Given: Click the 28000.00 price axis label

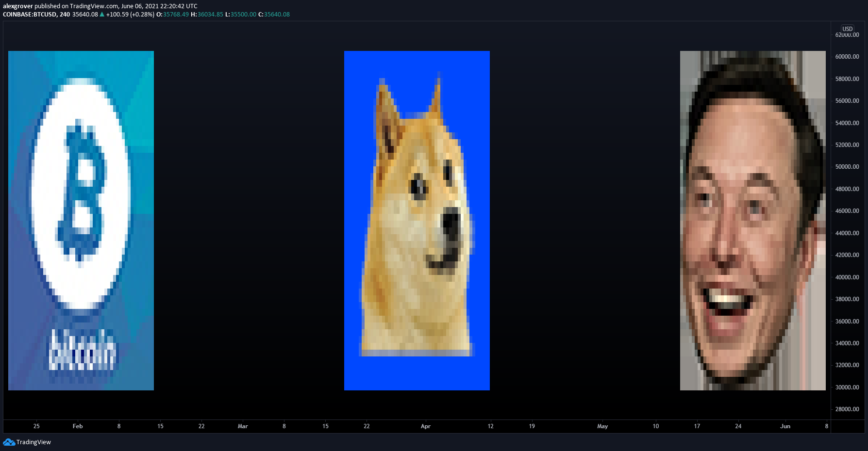Looking at the screenshot, I should point(847,409).
